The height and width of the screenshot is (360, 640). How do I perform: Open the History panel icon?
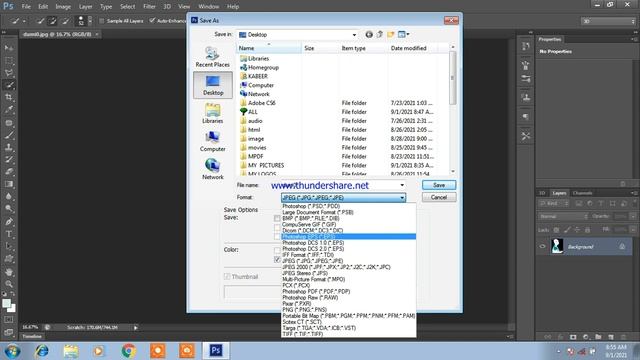pos(526,46)
